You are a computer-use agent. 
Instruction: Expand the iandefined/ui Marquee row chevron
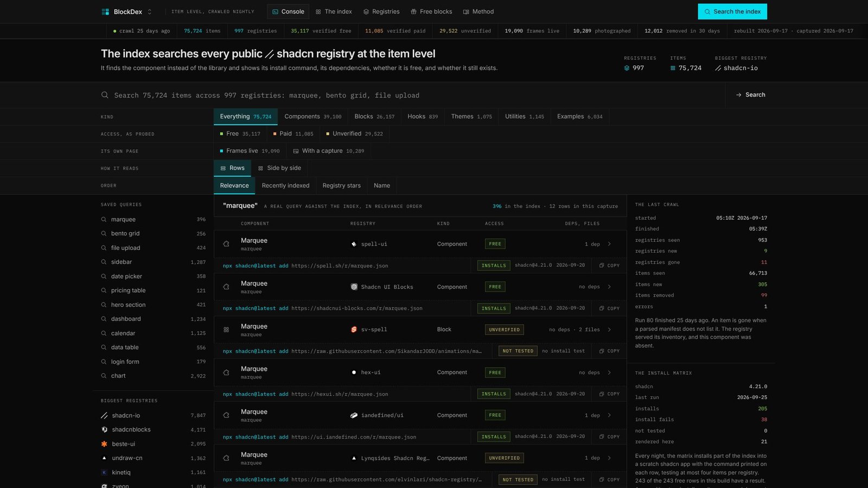[x=609, y=415]
